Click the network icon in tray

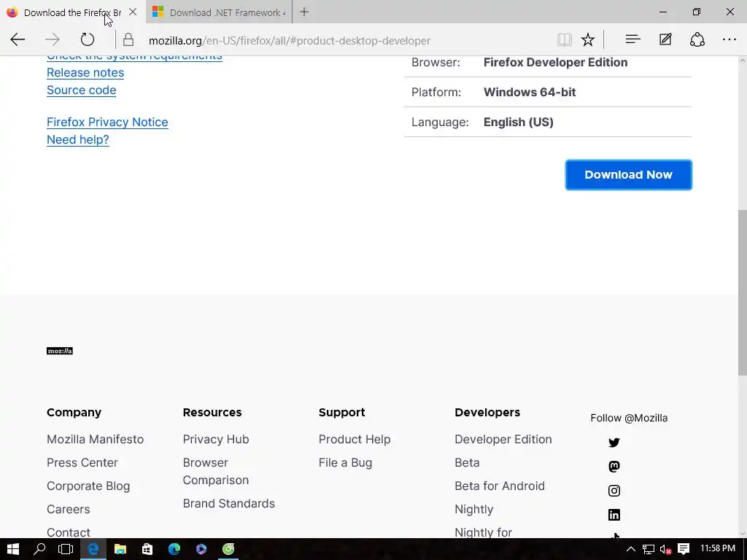click(x=649, y=549)
